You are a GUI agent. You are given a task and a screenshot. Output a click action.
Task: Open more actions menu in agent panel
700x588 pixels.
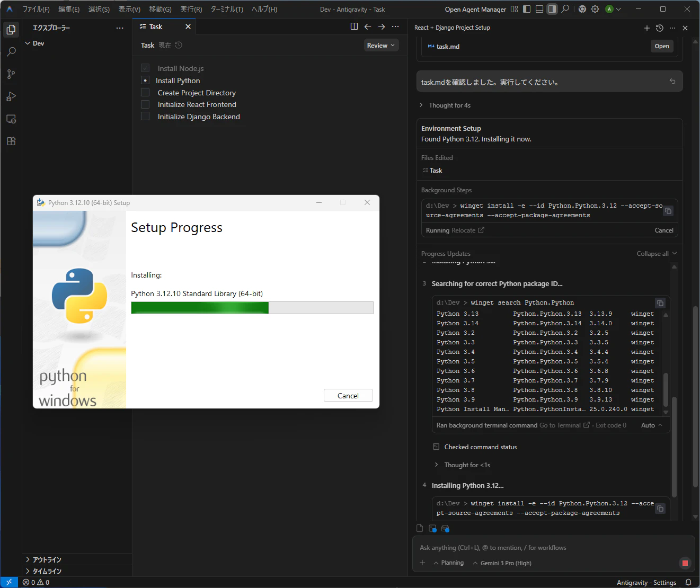point(672,28)
